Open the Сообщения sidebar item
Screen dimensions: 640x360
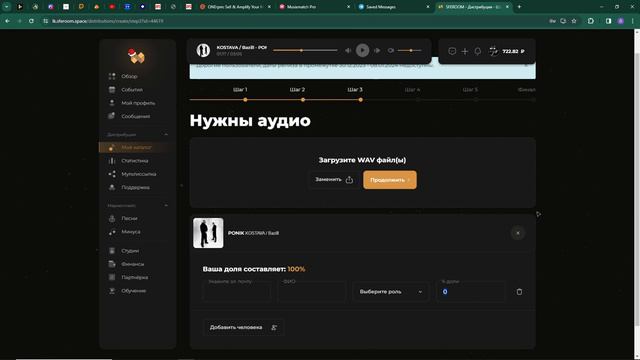[135, 116]
